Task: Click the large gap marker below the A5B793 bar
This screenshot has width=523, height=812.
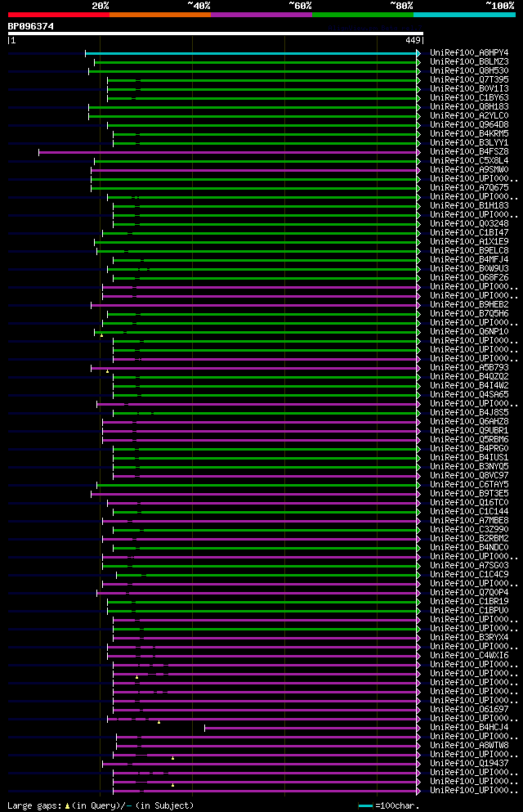Action: 108,371
